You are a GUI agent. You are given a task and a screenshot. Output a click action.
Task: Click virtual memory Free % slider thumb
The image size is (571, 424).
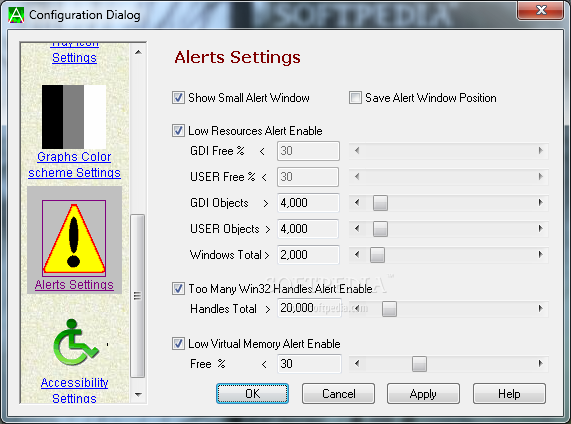coord(419,364)
